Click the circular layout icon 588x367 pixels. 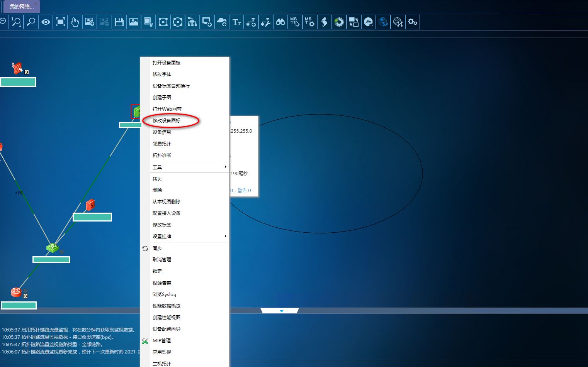(x=178, y=22)
